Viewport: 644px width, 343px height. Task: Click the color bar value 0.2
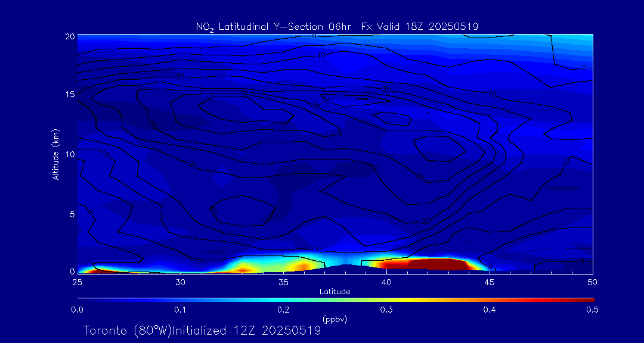(x=283, y=310)
